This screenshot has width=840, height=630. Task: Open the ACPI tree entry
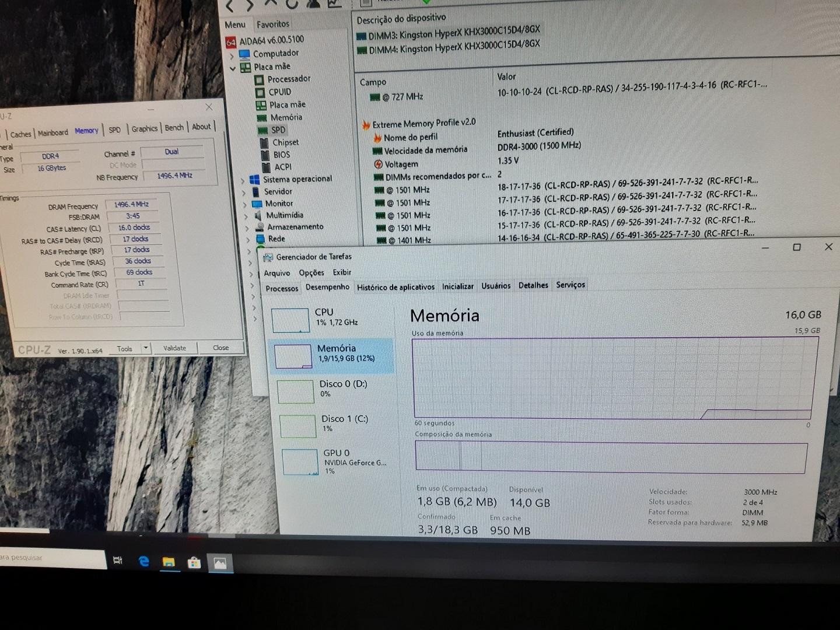click(276, 167)
